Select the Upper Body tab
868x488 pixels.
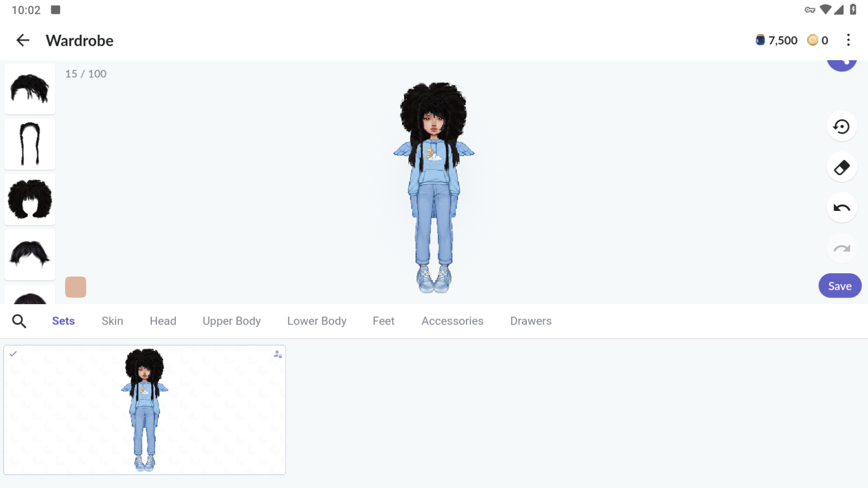231,321
